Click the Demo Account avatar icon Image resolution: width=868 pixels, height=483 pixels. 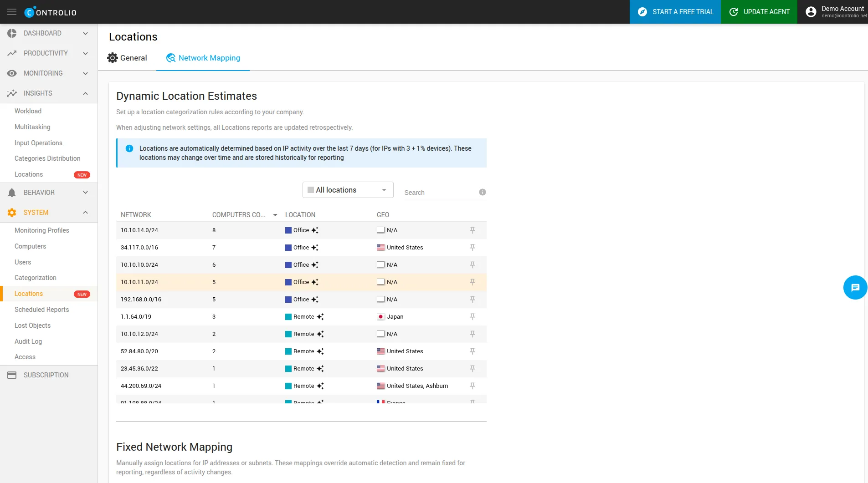811,12
